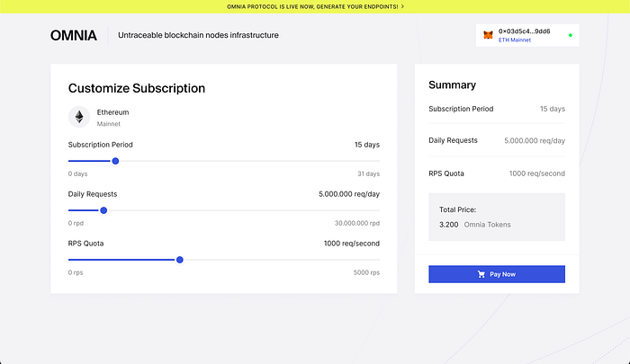Click the 'RPS Quota' label in Summary

tap(446, 173)
